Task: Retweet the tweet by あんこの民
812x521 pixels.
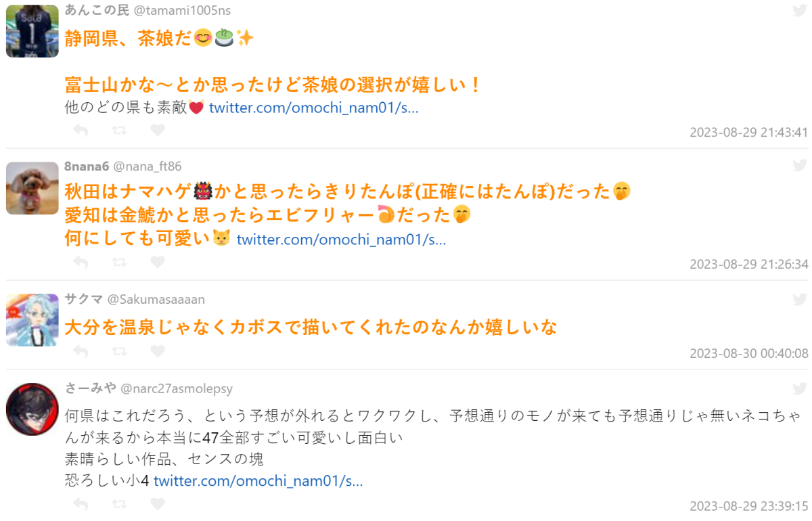Action: (119, 131)
